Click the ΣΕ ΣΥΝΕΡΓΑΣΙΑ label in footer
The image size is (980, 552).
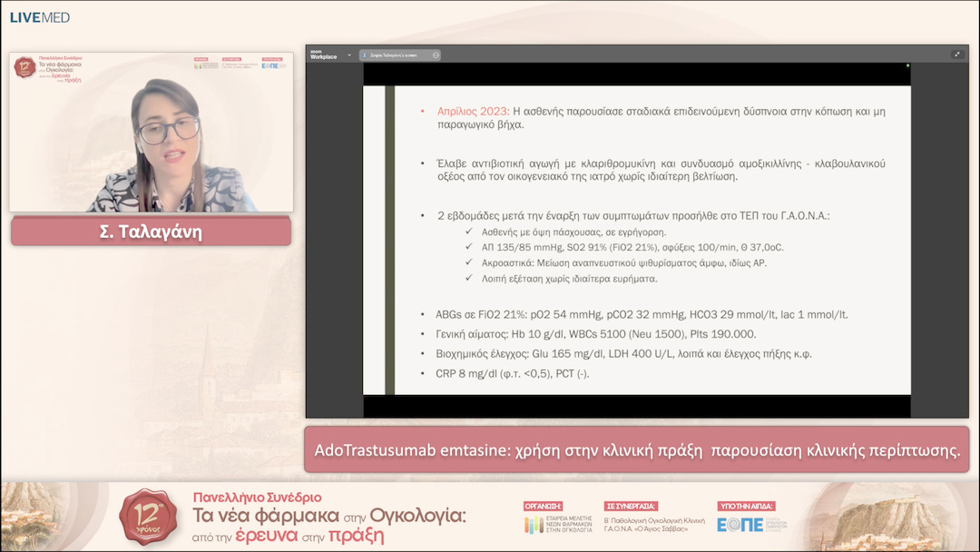tap(631, 506)
